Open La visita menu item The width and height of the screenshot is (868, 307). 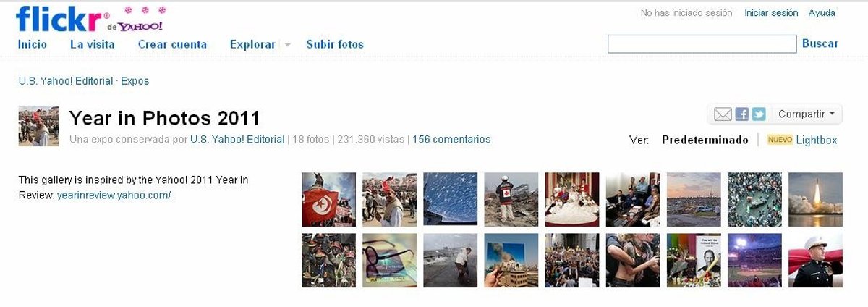pyautogui.click(x=93, y=44)
